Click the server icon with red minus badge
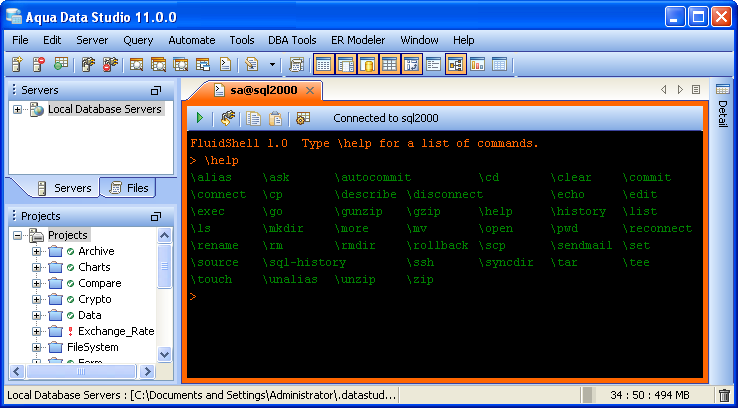 pos(39,64)
